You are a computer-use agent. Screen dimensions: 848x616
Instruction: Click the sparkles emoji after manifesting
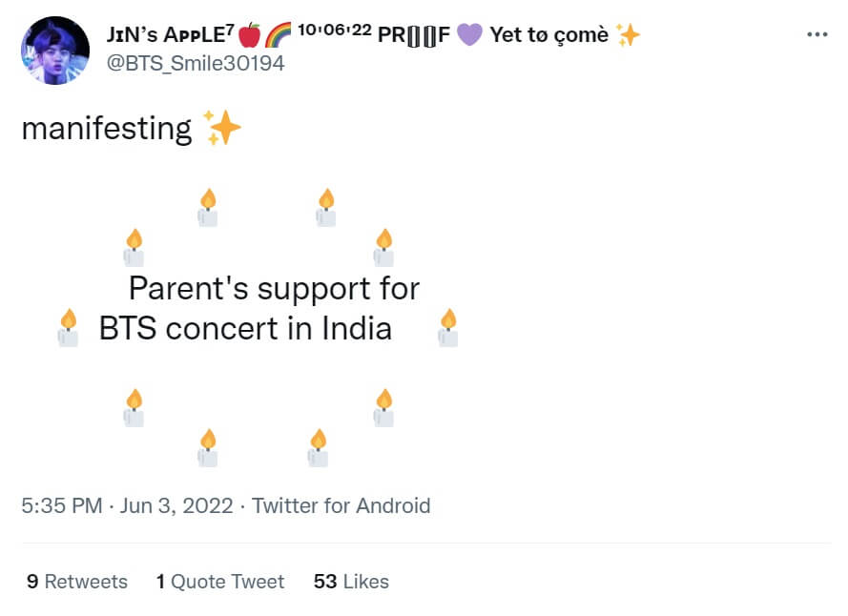click(x=223, y=128)
